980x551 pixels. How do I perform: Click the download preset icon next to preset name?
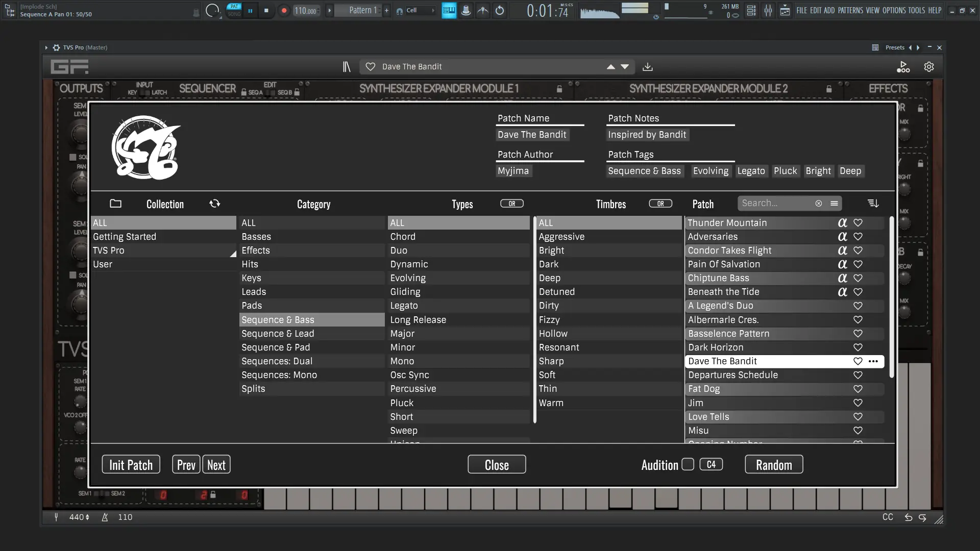[648, 66]
